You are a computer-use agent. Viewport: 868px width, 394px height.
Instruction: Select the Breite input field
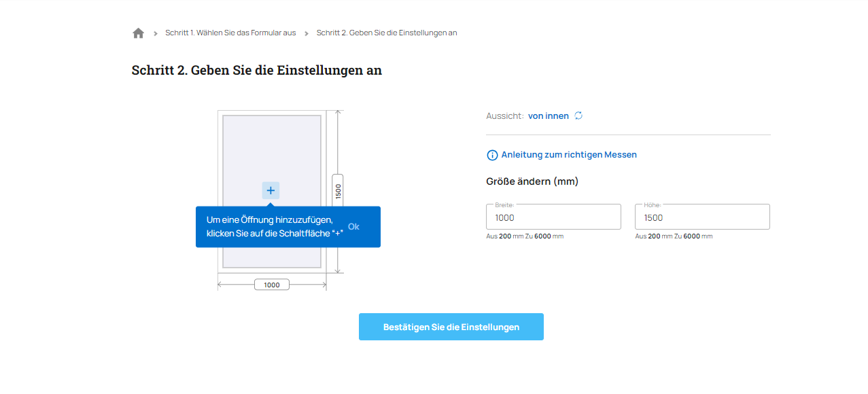tap(553, 217)
